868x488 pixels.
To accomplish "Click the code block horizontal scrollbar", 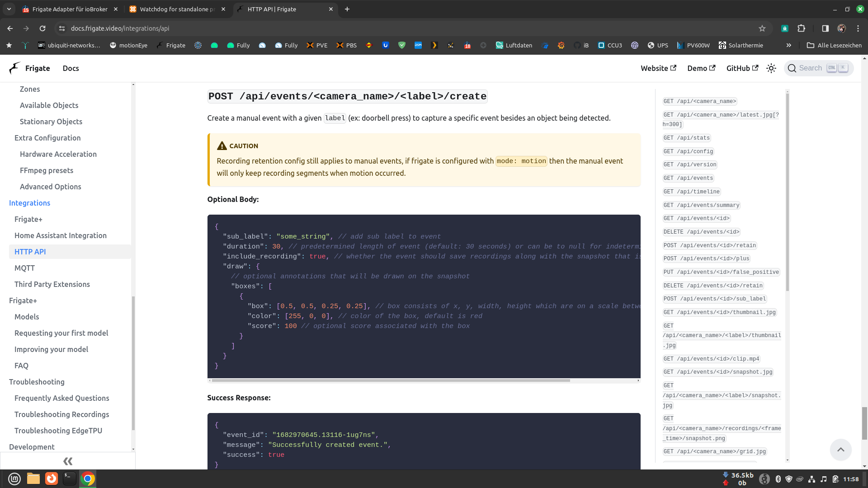I will (391, 380).
